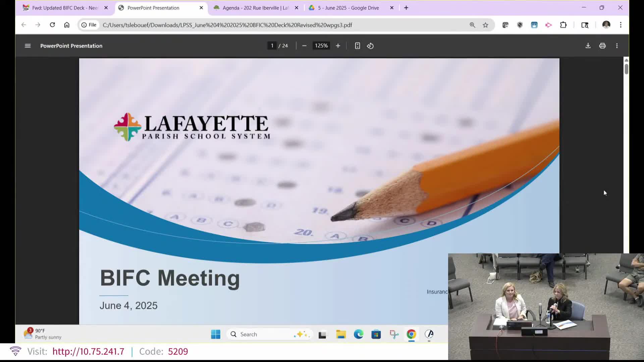Open PDF viewer more actions menu
The height and width of the screenshot is (362, 644).
[x=617, y=46]
